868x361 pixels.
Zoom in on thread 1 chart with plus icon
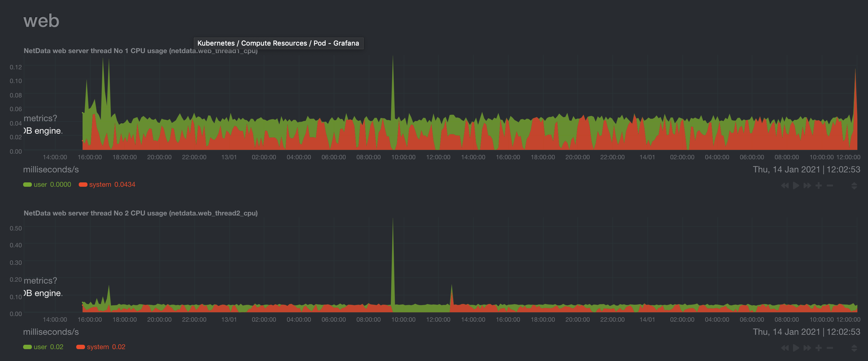click(x=818, y=185)
